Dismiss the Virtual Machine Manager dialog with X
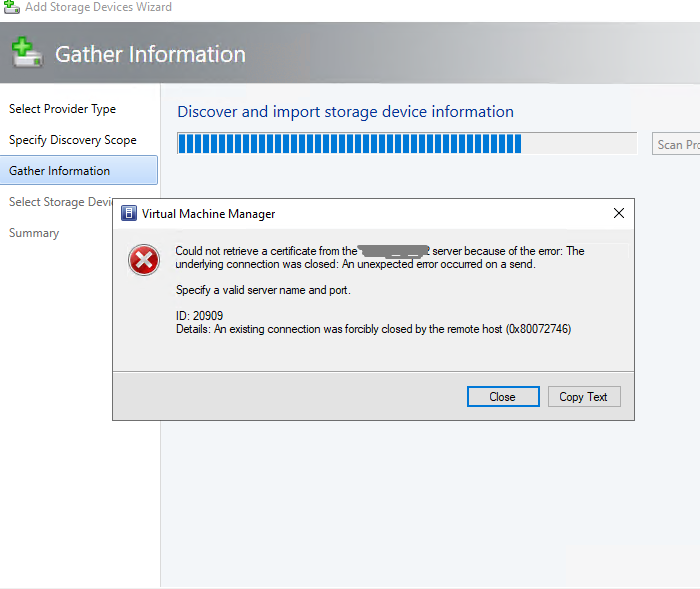The width and height of the screenshot is (700, 589). point(619,213)
